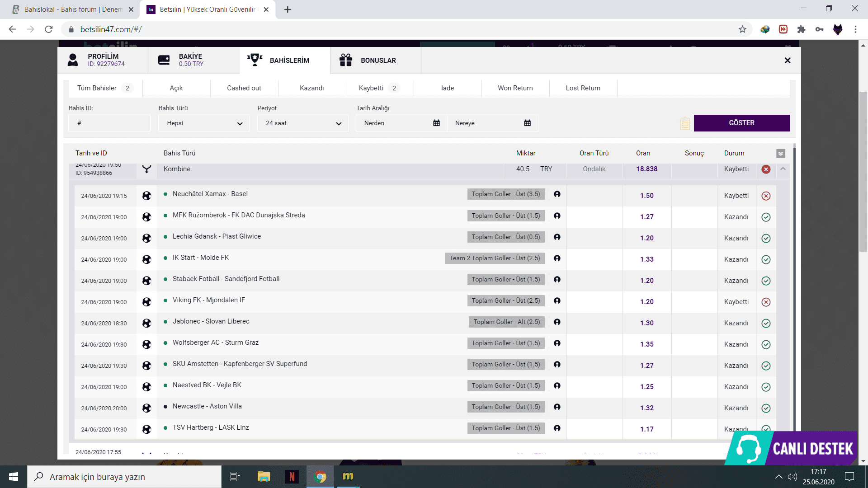The width and height of the screenshot is (868, 488).
Task: Click info icon for Lechia Gdansk match
Action: [x=557, y=237]
